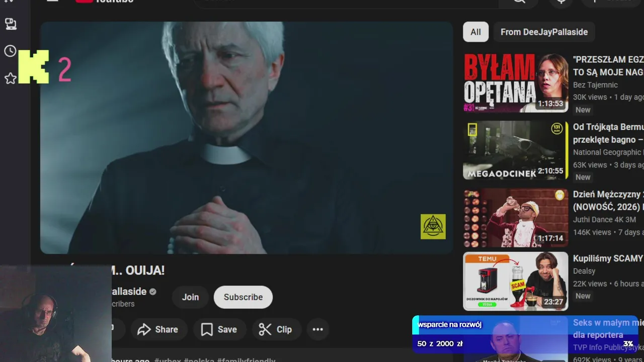Click the YouTube search magnifier button
This screenshot has width=644, height=362.
(519, 2)
